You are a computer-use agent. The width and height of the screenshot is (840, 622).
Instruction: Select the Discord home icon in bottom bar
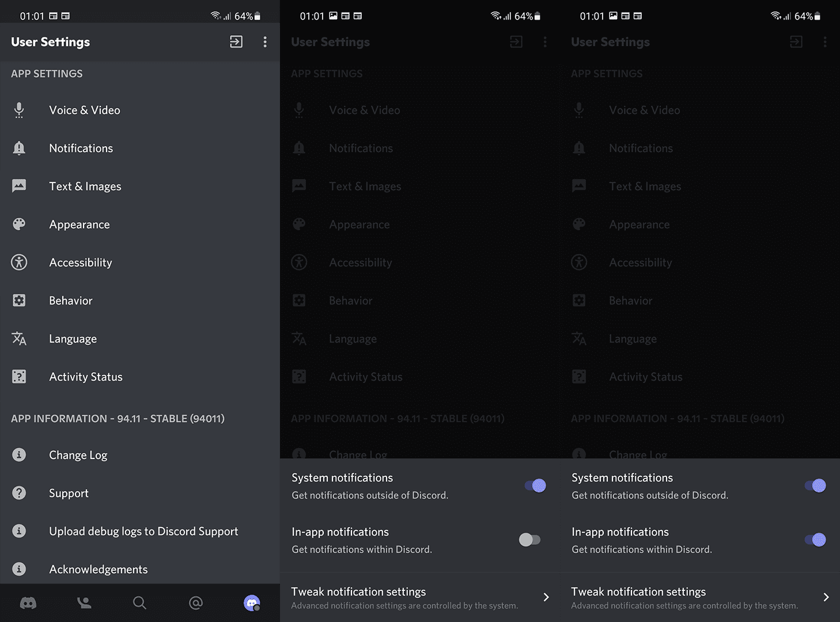28,603
